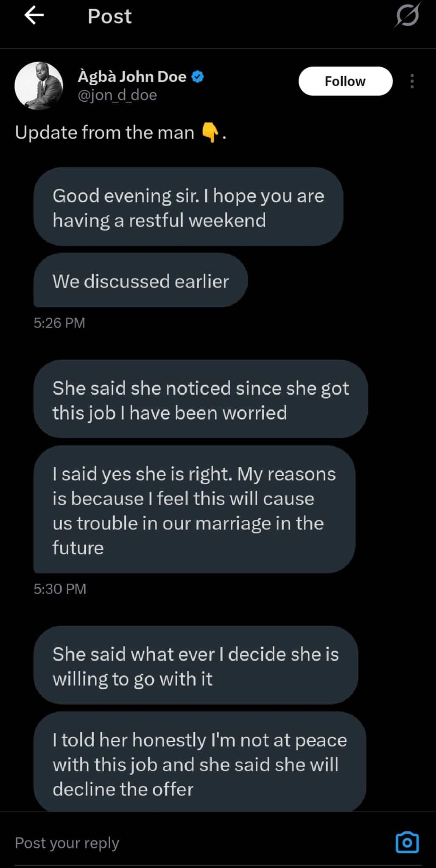This screenshot has height=868, width=436.
Task: Open the Àgbà John Doe display name
Action: pyautogui.click(x=132, y=77)
